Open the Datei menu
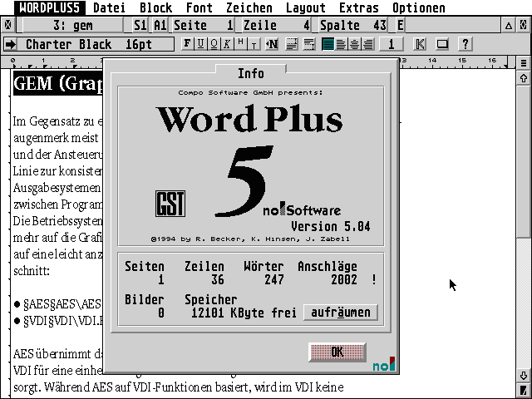 coord(109,7)
